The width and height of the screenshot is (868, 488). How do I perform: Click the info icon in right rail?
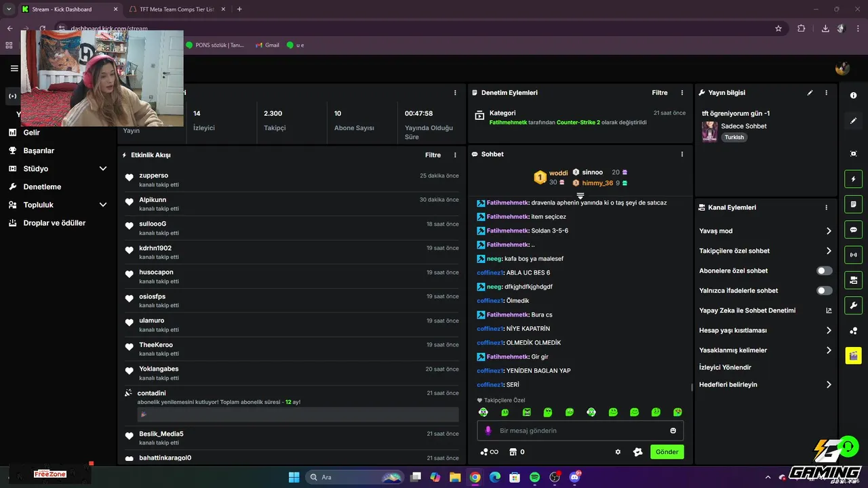pyautogui.click(x=853, y=96)
